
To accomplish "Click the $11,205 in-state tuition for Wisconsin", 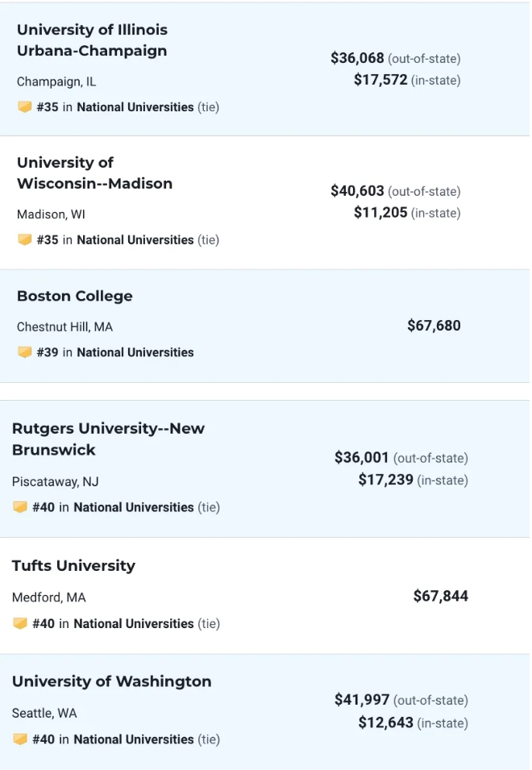I will (380, 213).
